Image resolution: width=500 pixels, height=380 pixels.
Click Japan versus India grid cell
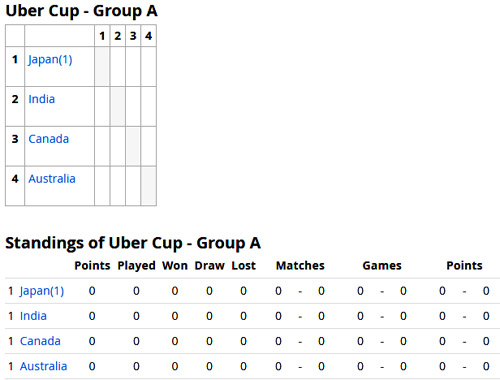(118, 67)
